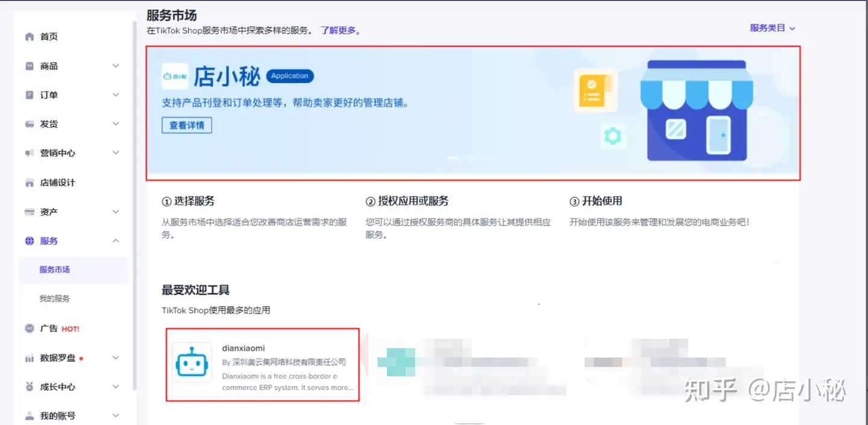Viewport: 868px width, 425px height.
Task: Open the 服务类目 dropdown
Action: point(772,28)
